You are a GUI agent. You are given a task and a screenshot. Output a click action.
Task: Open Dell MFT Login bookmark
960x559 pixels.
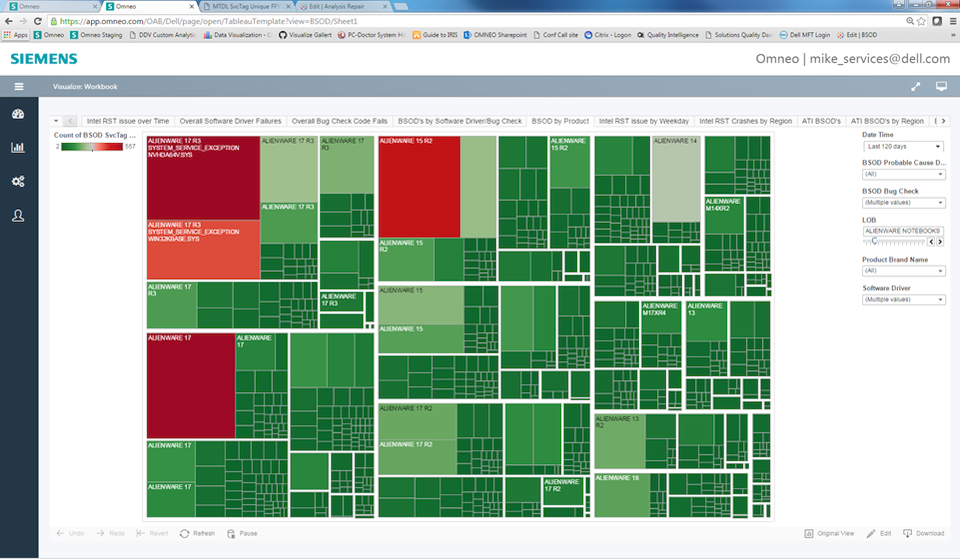804,35
